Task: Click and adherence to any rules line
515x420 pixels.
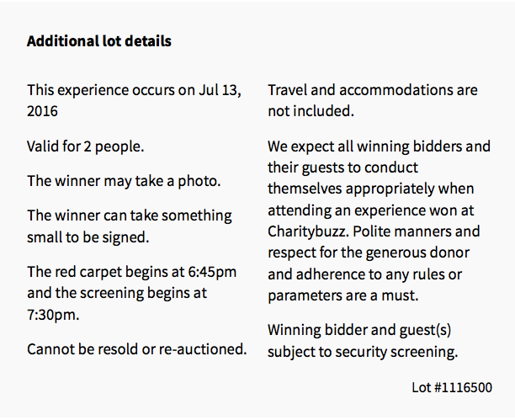Action: tap(365, 274)
